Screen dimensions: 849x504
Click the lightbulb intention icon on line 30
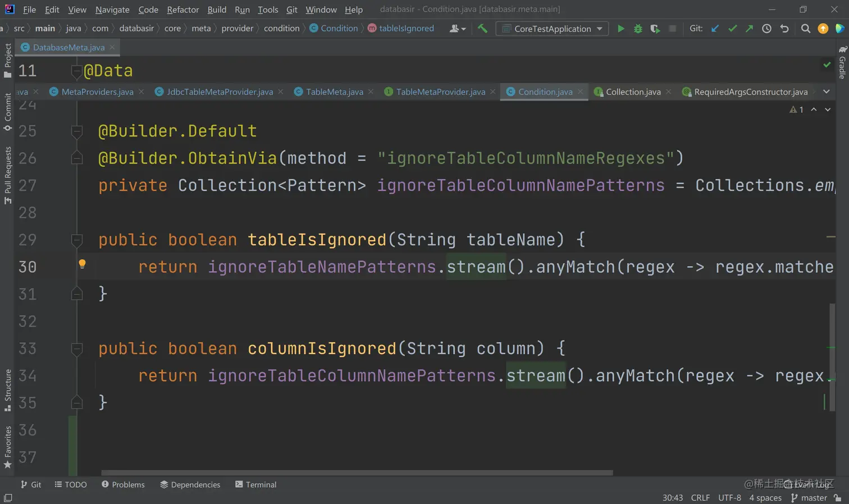tap(82, 264)
